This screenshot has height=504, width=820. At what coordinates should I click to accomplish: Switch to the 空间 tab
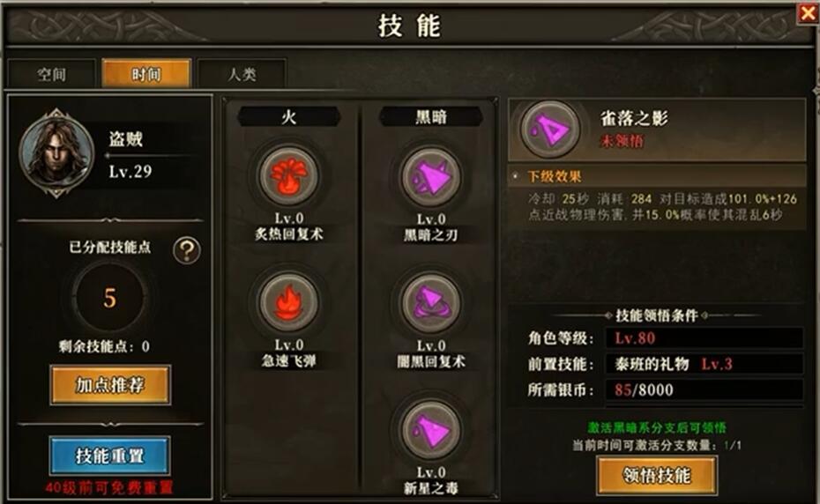coord(51,74)
